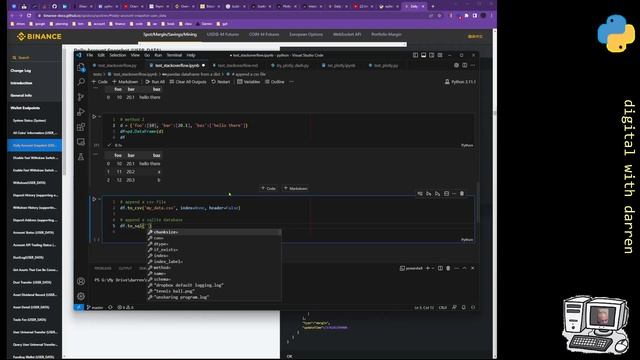Open Manage gear in activity bar
Image resolution: width=640 pixels, height=360 pixels.
(x=81, y=296)
